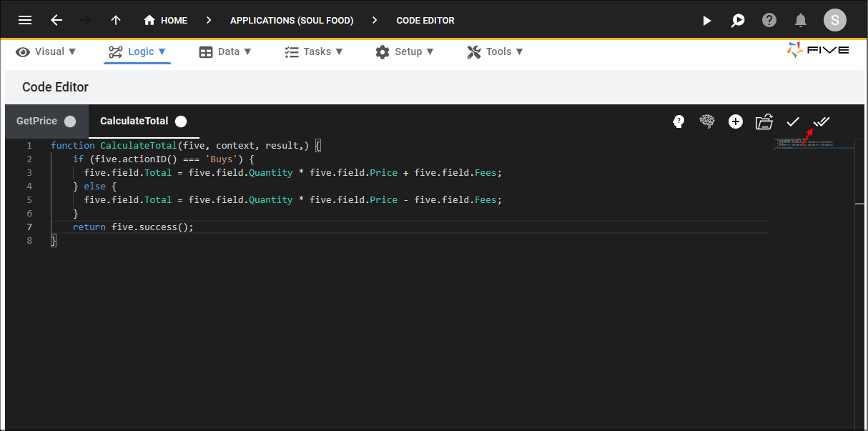Open the notifications bell
The width and height of the screenshot is (868, 431).
(801, 20)
